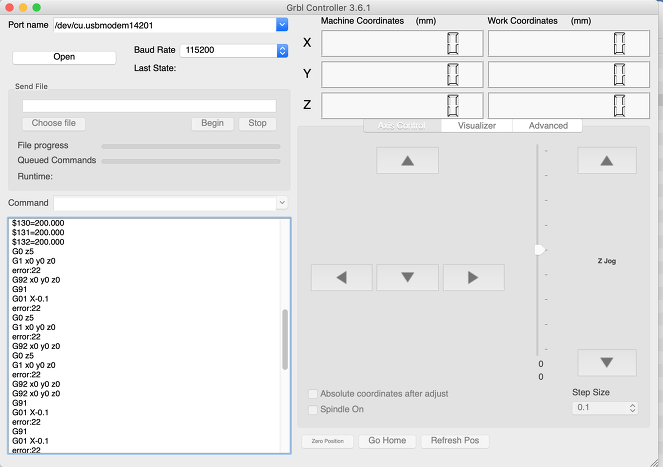The height and width of the screenshot is (467, 663).
Task: Click the Send File group label
Action: coord(31,86)
